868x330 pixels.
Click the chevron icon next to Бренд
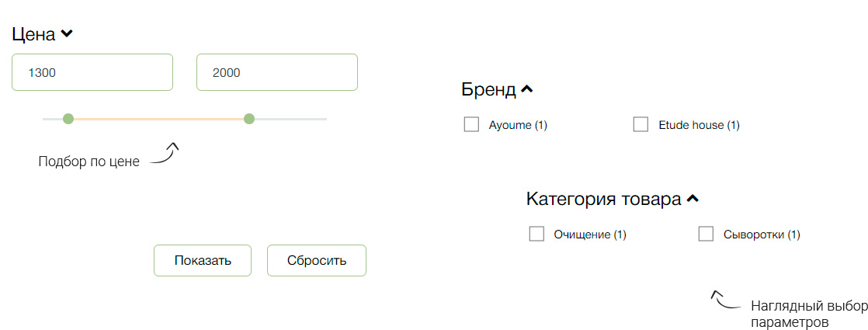click(526, 89)
